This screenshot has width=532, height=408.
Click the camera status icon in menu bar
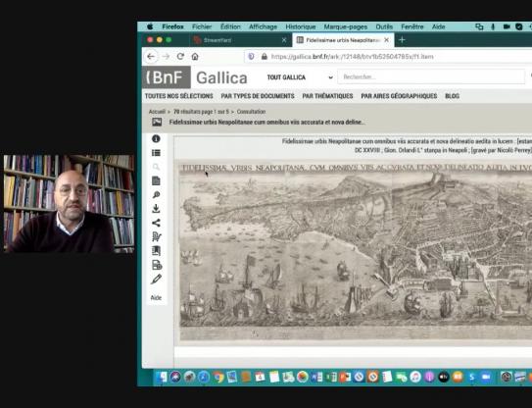[507, 26]
